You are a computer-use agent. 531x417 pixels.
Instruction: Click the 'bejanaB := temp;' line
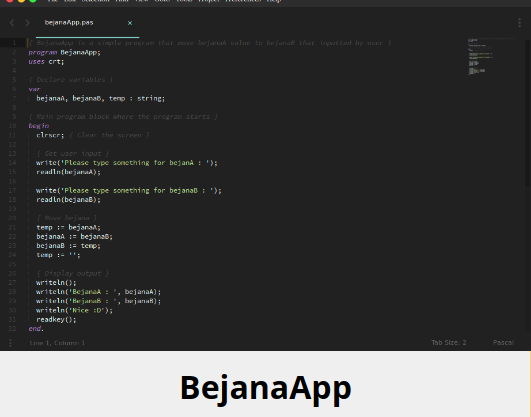[68, 246]
